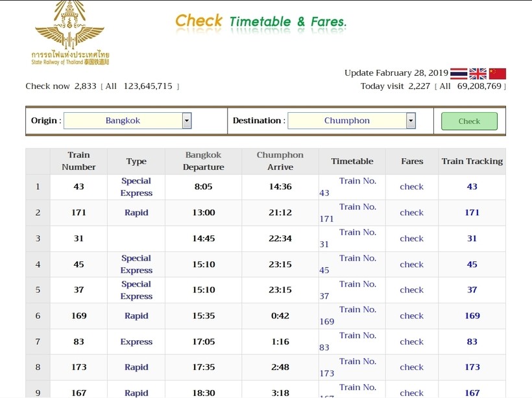Select the British flag for English
The height and width of the screenshot is (398, 532).
click(x=478, y=73)
